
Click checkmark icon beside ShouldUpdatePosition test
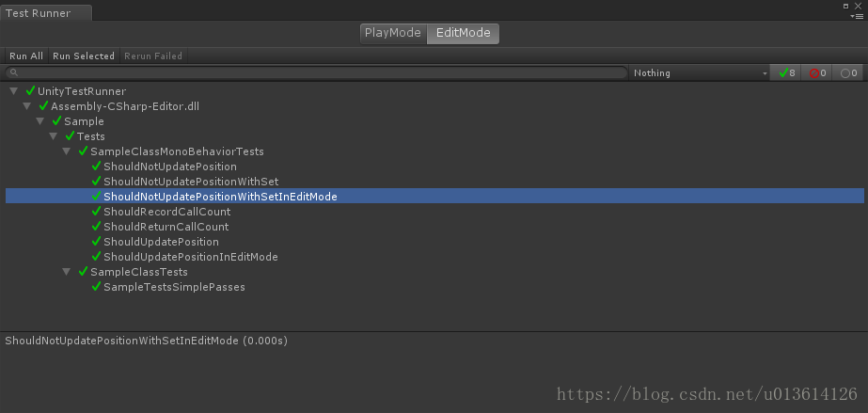pos(97,242)
